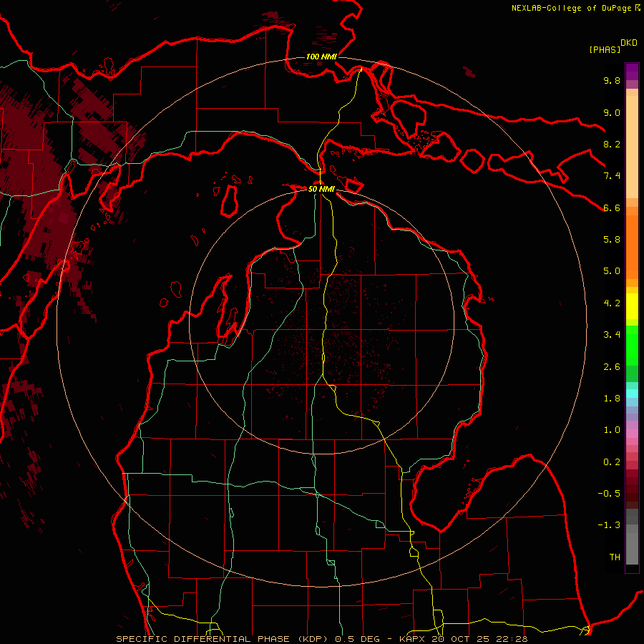644x644 pixels.
Task: Click the 9.8 value on color scale
Action: point(612,80)
